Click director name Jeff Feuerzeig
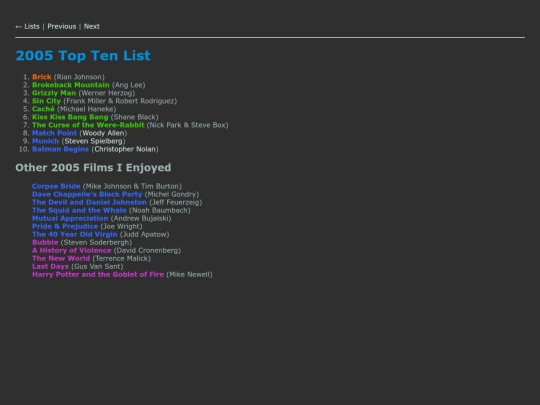The height and width of the screenshot is (405, 540). (x=176, y=202)
